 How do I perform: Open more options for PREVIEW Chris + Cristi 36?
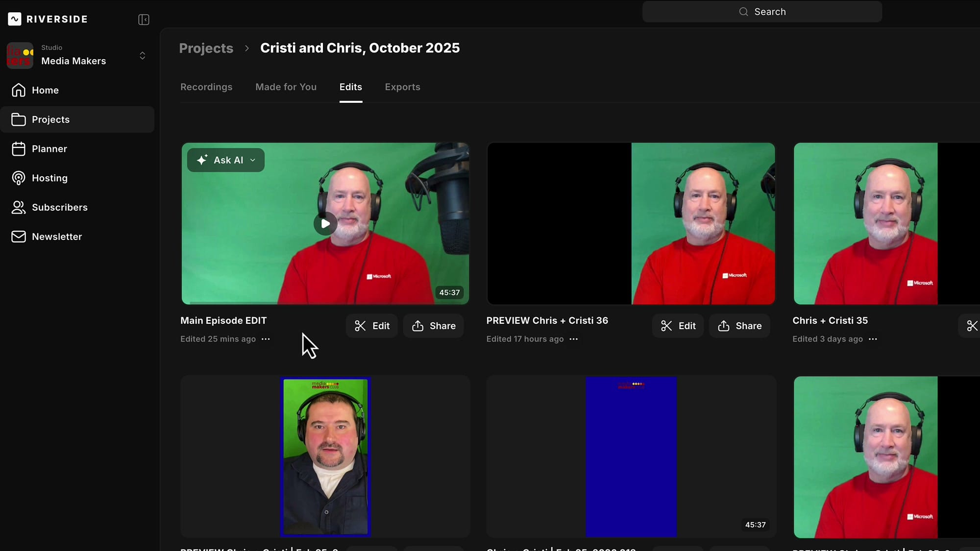coord(574,339)
